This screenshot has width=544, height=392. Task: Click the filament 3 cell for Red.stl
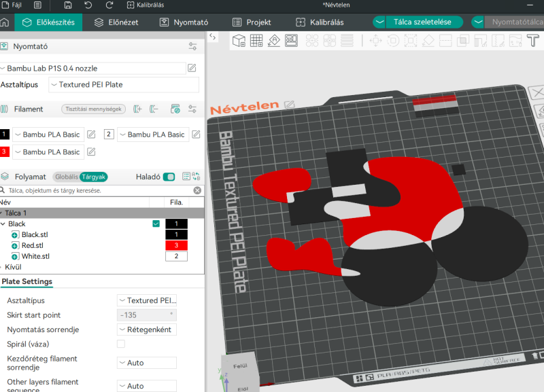pos(176,245)
